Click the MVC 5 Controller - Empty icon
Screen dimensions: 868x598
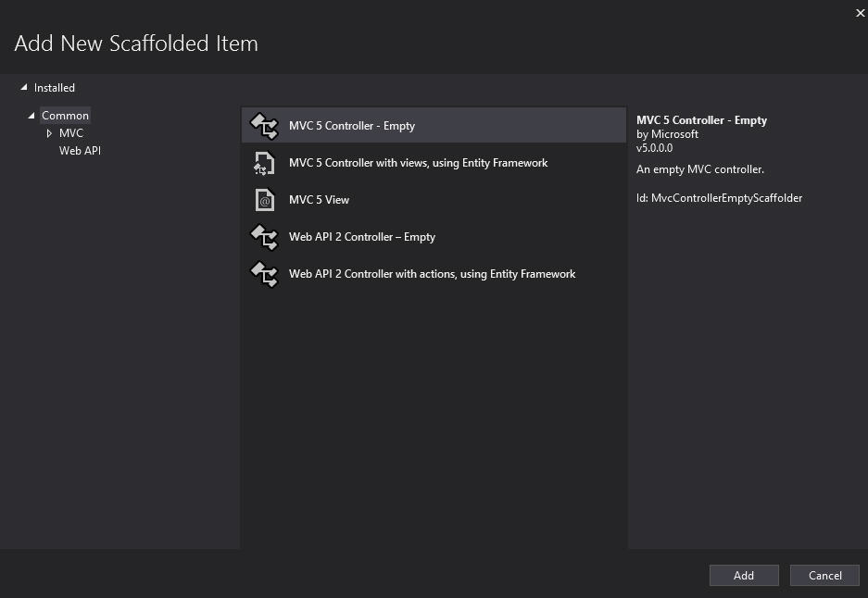pos(264,126)
